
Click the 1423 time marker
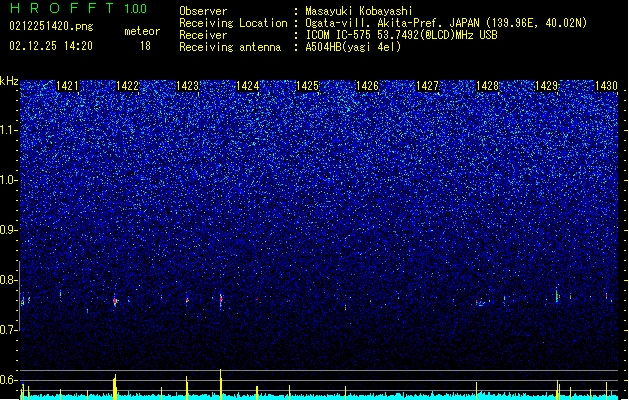click(187, 86)
